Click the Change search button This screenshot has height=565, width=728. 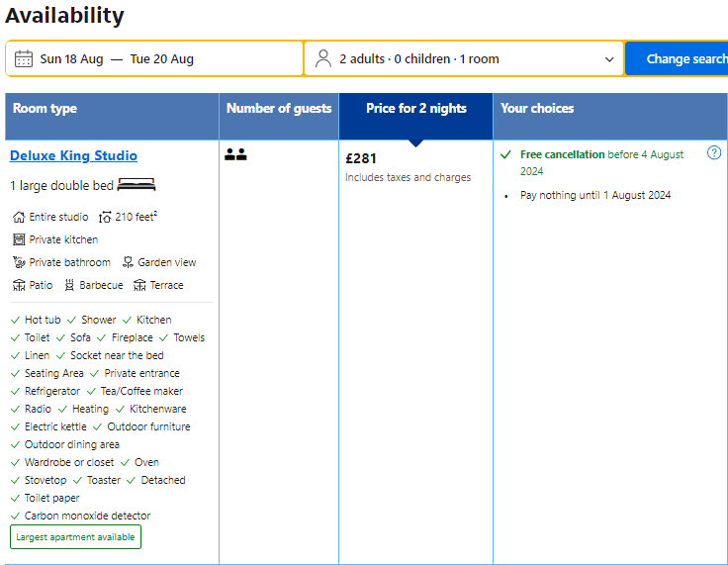tap(677, 58)
